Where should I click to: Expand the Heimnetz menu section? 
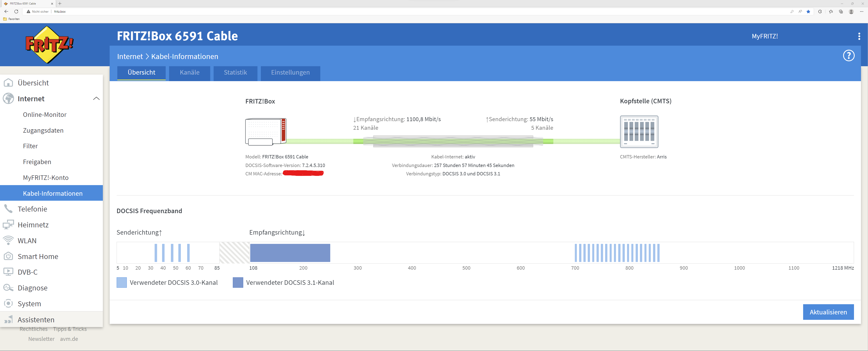tap(33, 225)
